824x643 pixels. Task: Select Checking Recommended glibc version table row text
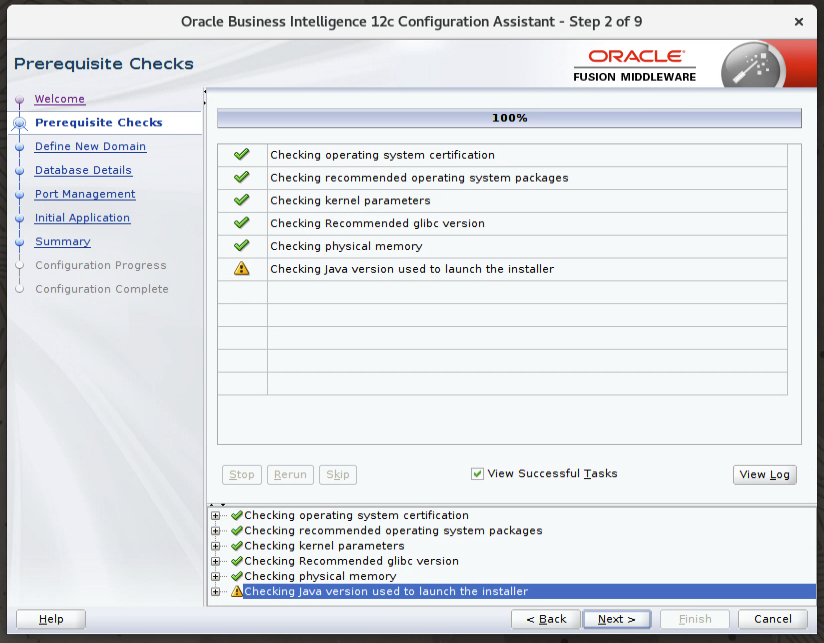coord(377,223)
